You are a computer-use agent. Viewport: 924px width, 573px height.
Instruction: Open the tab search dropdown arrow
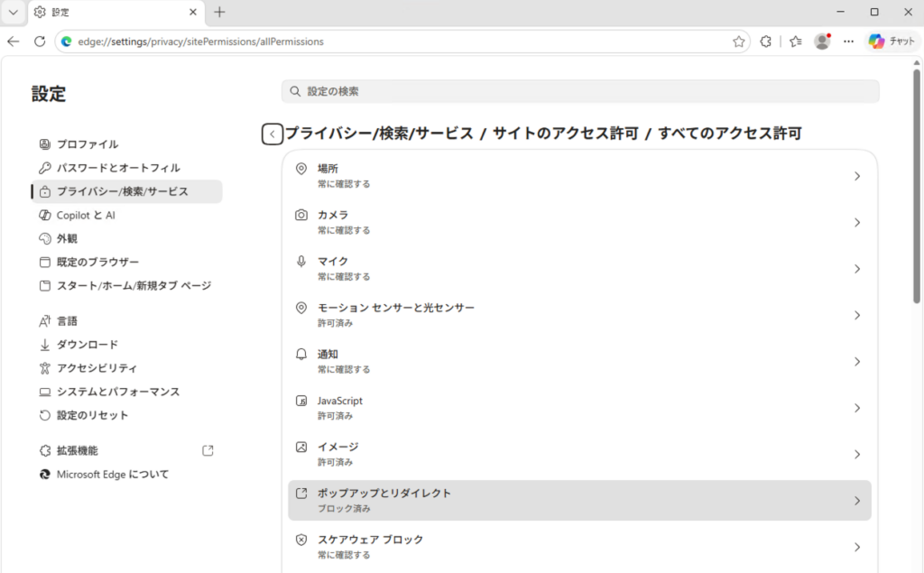coord(13,12)
